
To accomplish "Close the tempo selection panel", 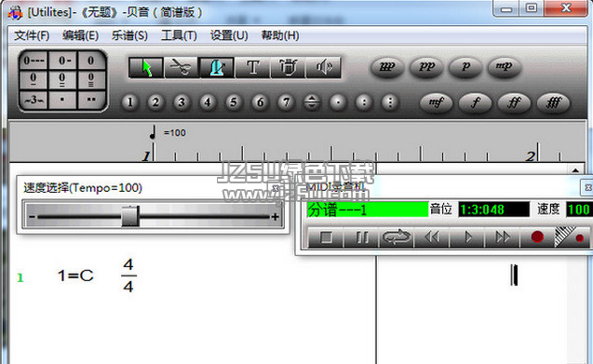I will [276, 188].
